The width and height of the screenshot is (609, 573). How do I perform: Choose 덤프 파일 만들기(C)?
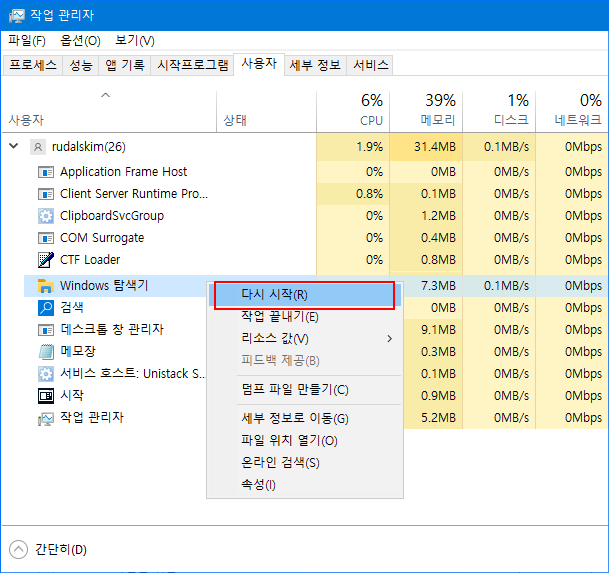304,390
